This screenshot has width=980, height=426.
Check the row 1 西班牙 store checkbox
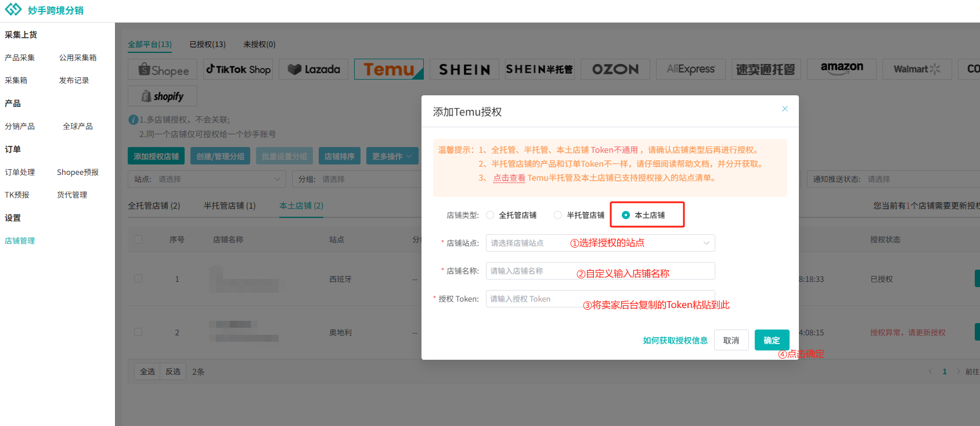click(x=138, y=278)
